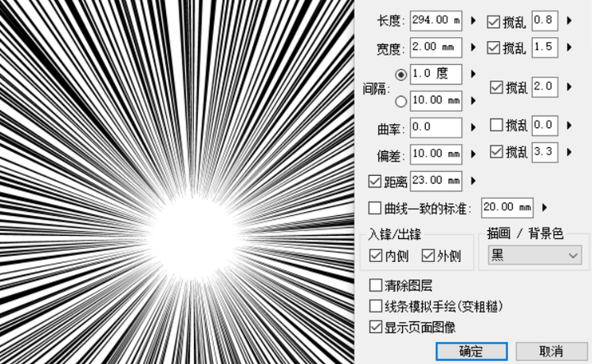Open the arrow beside the 0.8 搅乱 value
The width and height of the screenshot is (592, 364).
click(569, 21)
